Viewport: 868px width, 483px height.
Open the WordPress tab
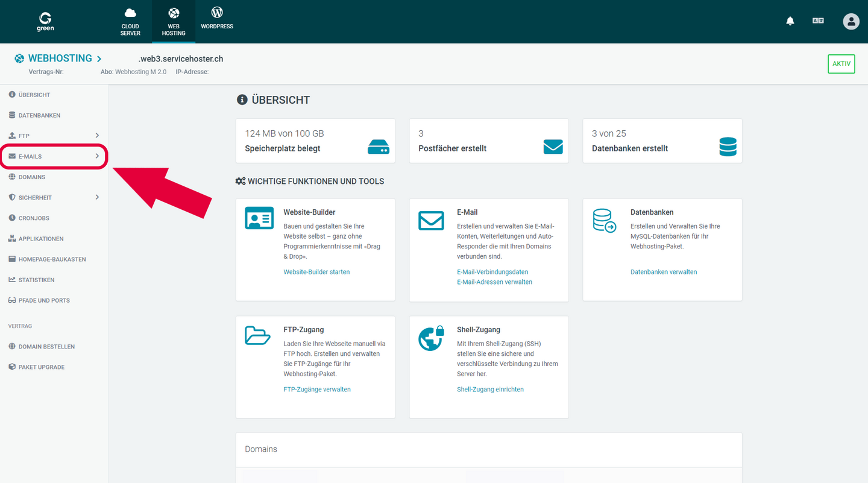217,18
